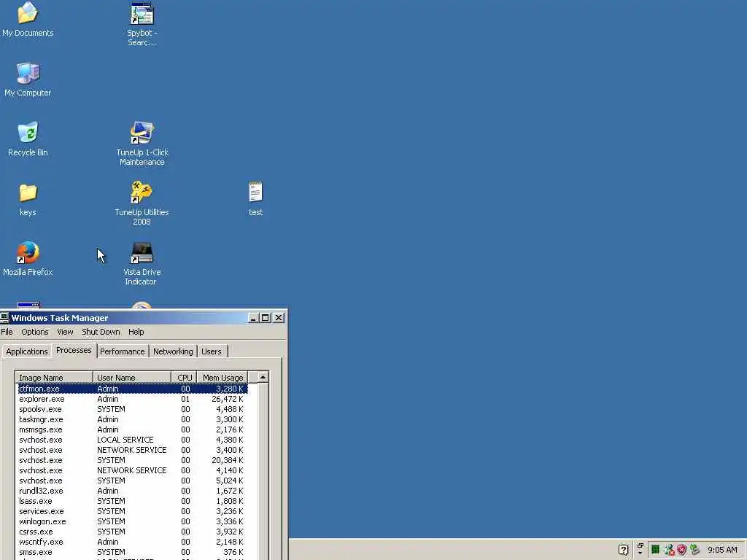Switch to the Networking tab
The height and width of the screenshot is (560, 747).
(173, 351)
